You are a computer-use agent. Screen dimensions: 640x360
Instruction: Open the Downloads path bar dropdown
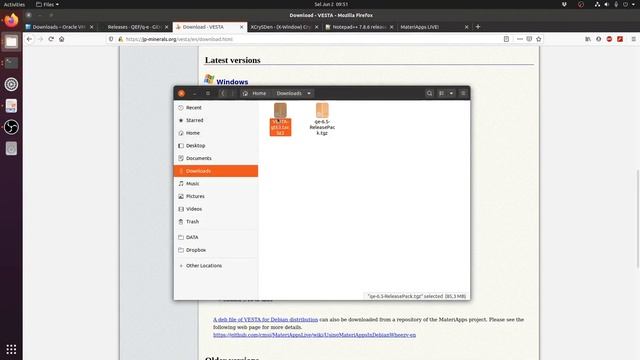point(309,93)
